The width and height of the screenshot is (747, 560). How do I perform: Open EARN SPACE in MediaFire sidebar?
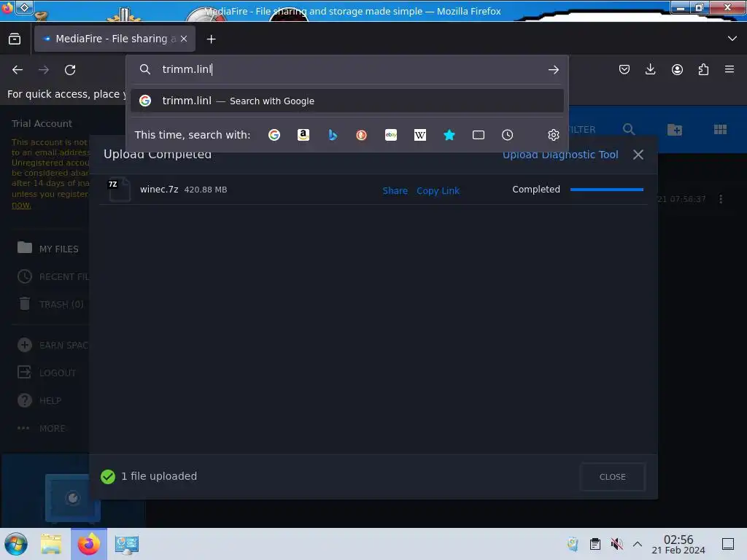53,345
